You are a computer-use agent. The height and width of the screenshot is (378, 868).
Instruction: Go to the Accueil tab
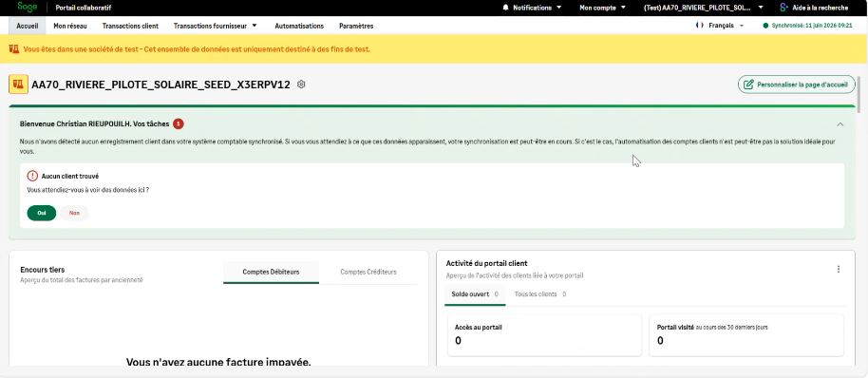click(28, 26)
